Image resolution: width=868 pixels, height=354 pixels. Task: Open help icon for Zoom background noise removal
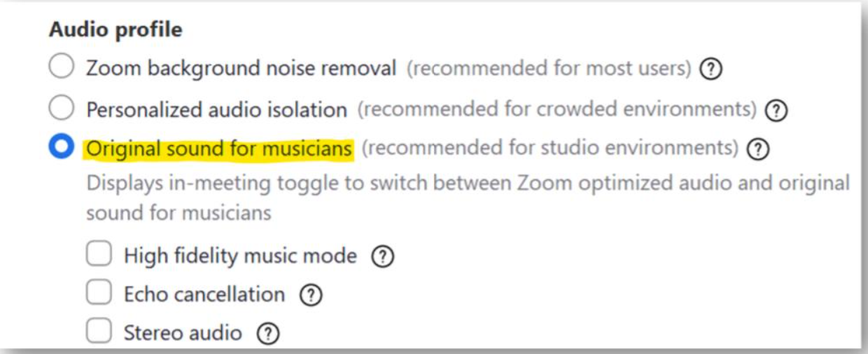coord(711,69)
